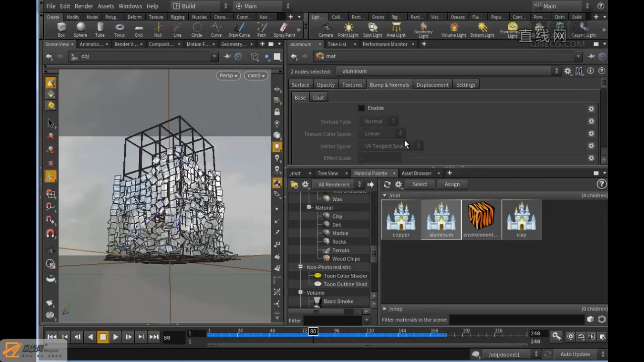Select the copper material thumbnail

[401, 220]
